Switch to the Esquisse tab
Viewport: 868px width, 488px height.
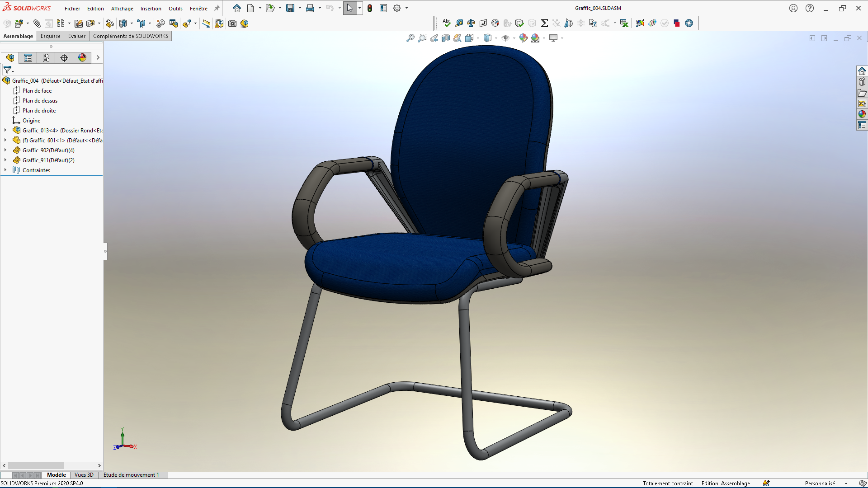pos(50,36)
